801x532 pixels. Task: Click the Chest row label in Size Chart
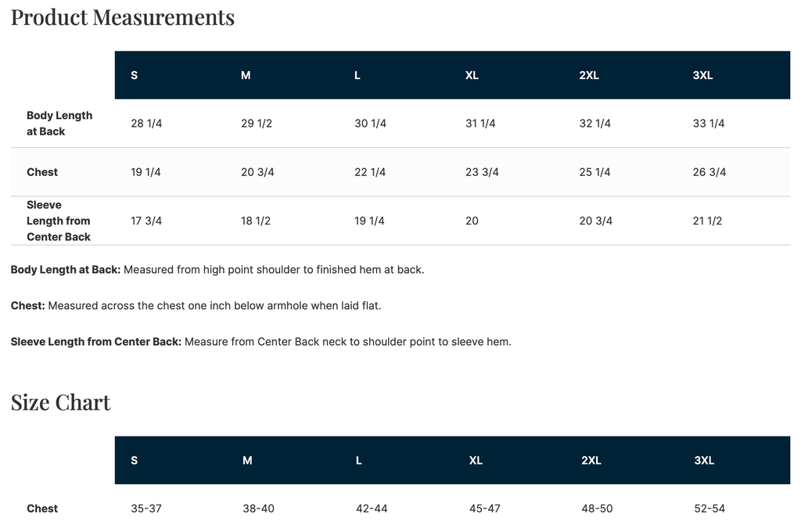[x=42, y=509]
